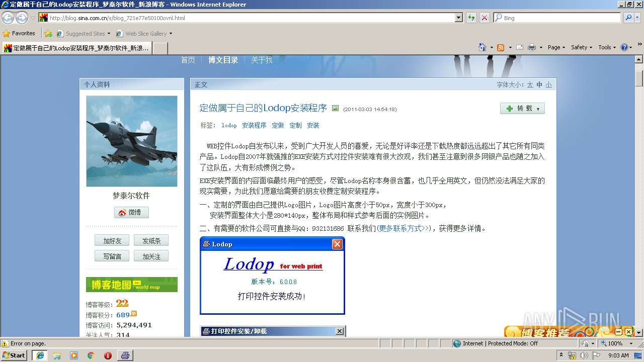Close the Lodop dialog picture's red X
The height and width of the screenshot is (362, 644).
coord(337,244)
